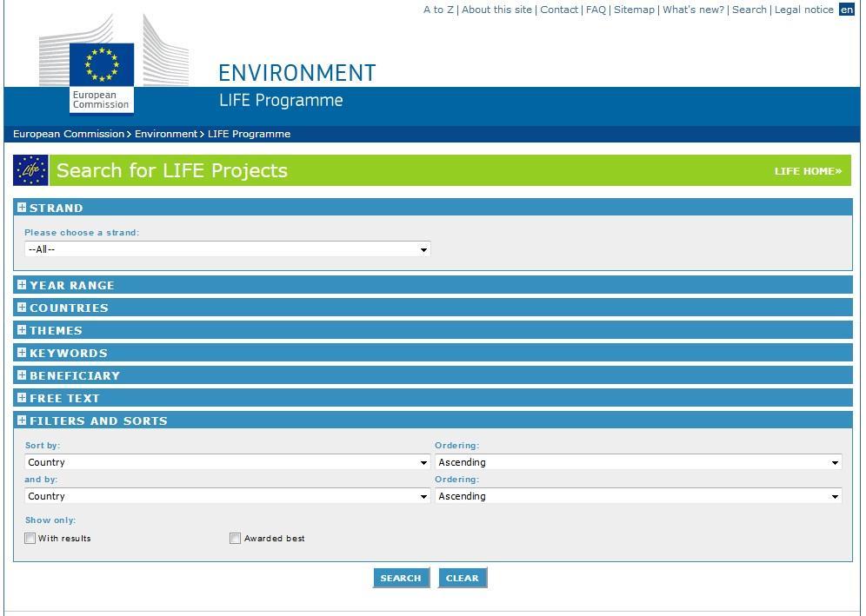Enable the 'With results' checkbox
Image resolution: width=866 pixels, height=616 pixels.
click(x=30, y=538)
